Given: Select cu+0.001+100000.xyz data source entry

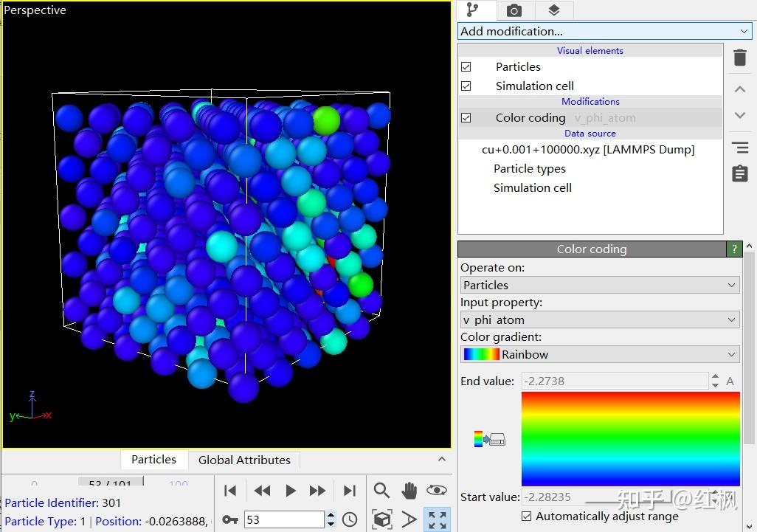Looking at the screenshot, I should (x=587, y=150).
